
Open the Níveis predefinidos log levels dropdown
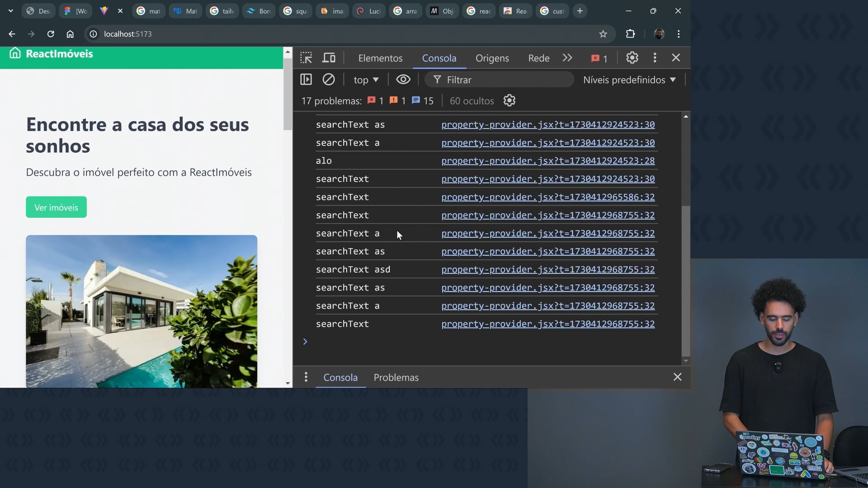[629, 80]
